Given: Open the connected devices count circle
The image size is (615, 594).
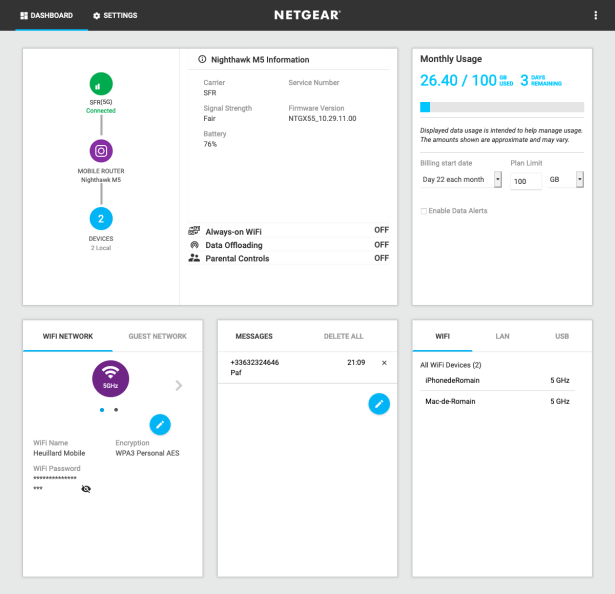Looking at the screenshot, I should (x=101, y=219).
